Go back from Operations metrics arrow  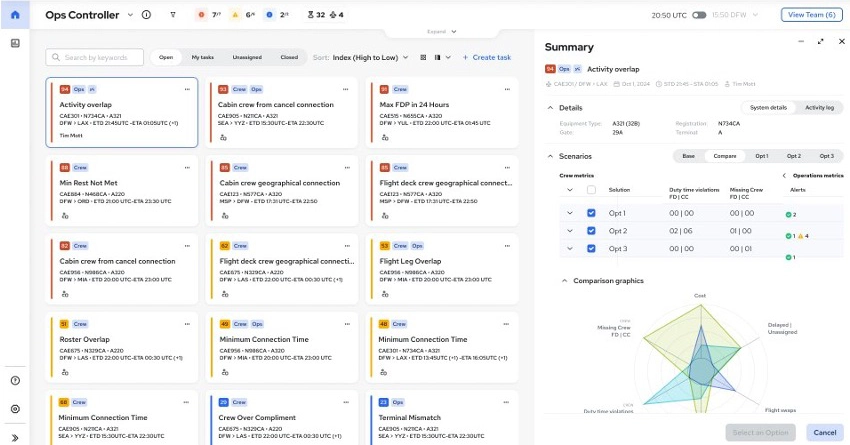click(784, 176)
